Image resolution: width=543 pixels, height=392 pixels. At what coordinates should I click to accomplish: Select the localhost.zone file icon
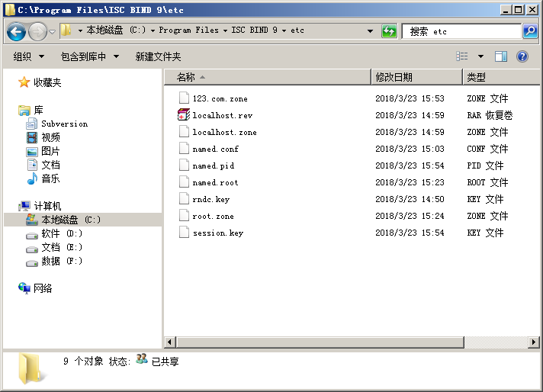(184, 132)
